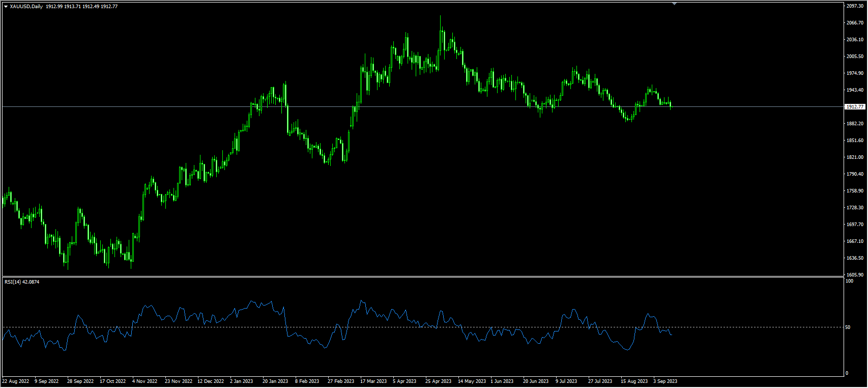Click the 1605.90 price scale label
Screen dimensions: 868x388
coord(855,275)
